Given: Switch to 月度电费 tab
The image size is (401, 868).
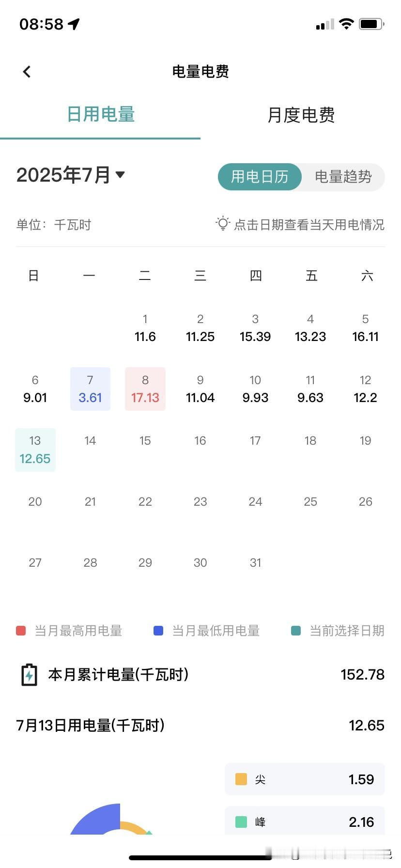Looking at the screenshot, I should click(x=301, y=115).
